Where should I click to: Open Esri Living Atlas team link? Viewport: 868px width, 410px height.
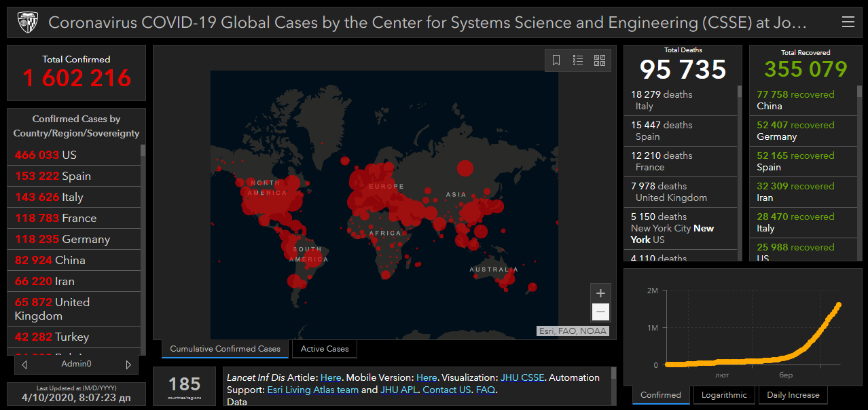pyautogui.click(x=312, y=390)
